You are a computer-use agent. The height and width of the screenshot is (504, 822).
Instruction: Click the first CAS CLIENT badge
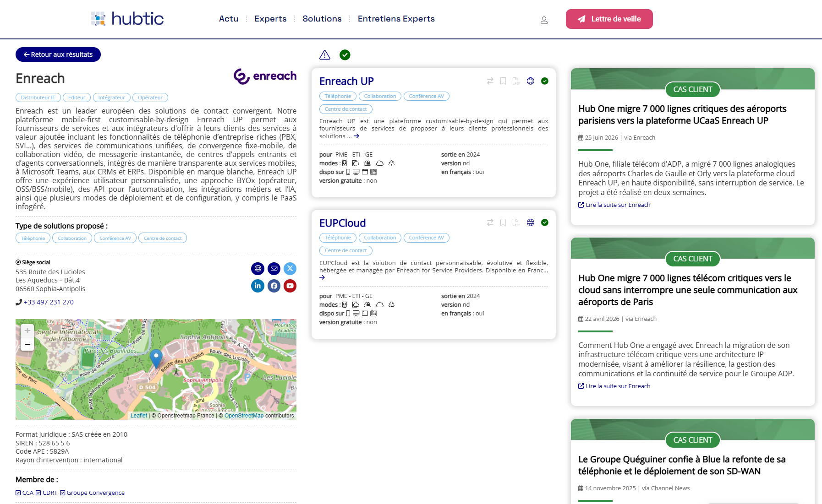click(693, 90)
